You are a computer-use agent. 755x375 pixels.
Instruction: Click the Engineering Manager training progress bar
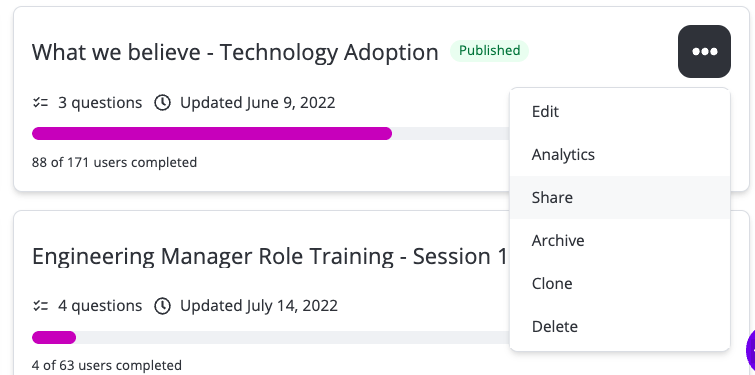(271, 337)
